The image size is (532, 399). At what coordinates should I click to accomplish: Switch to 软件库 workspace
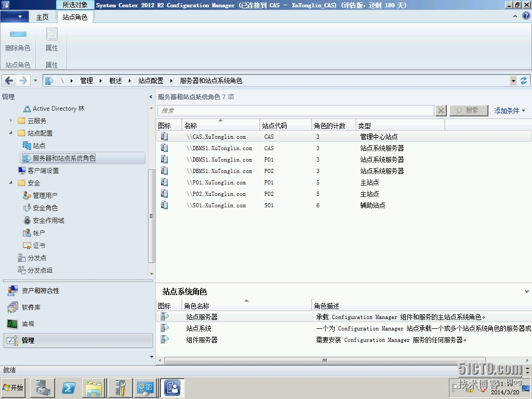[78, 307]
